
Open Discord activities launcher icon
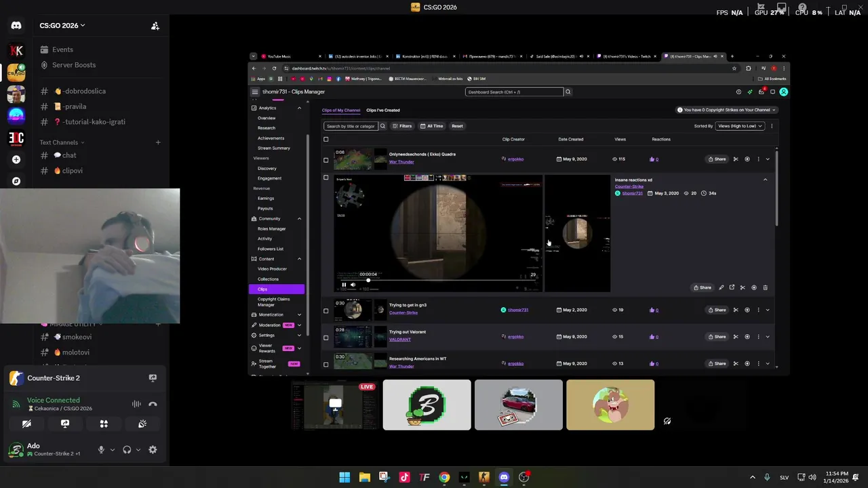(104, 424)
